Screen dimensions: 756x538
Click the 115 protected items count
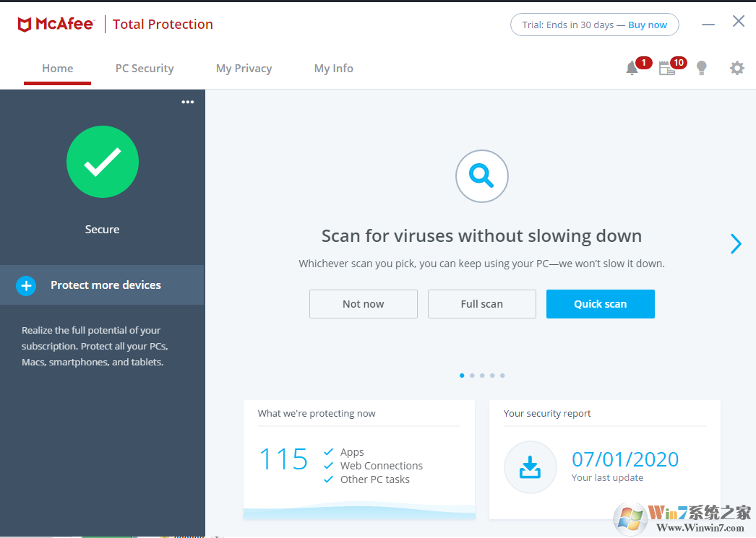click(x=283, y=459)
